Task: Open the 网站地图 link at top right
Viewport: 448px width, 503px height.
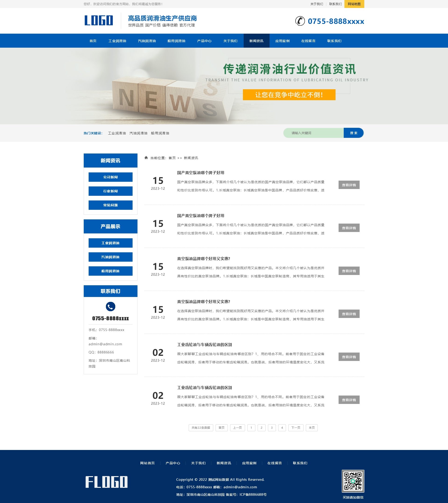Action: pyautogui.click(x=355, y=4)
